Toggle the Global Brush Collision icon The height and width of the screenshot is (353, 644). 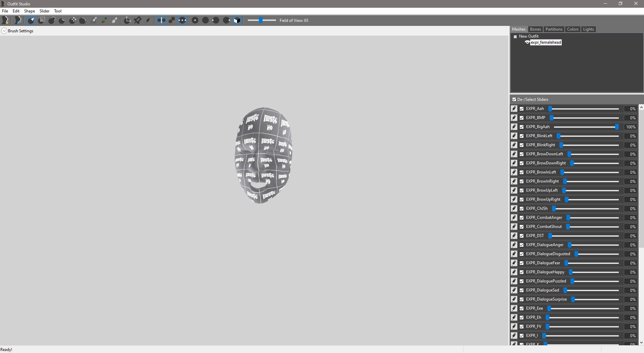[x=182, y=21]
